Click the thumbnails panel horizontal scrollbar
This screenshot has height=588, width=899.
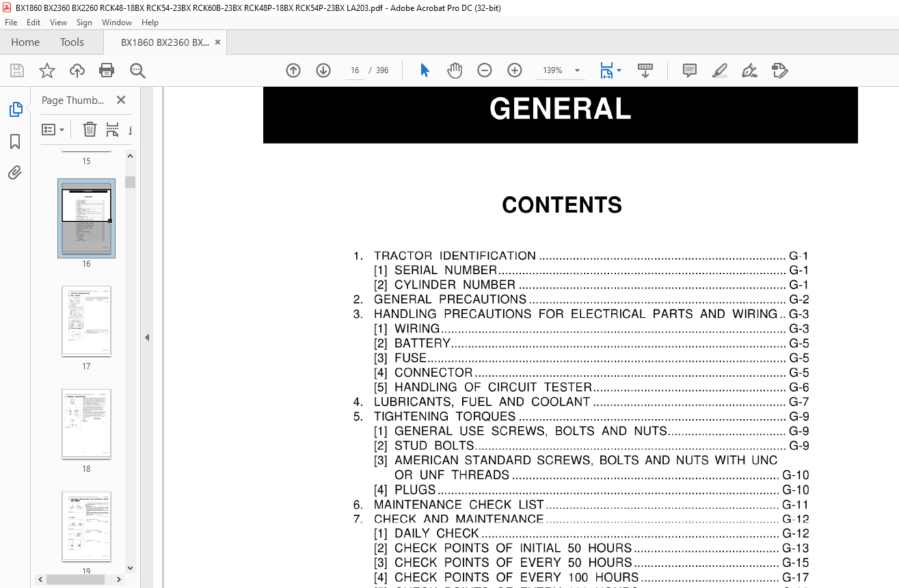[75, 579]
